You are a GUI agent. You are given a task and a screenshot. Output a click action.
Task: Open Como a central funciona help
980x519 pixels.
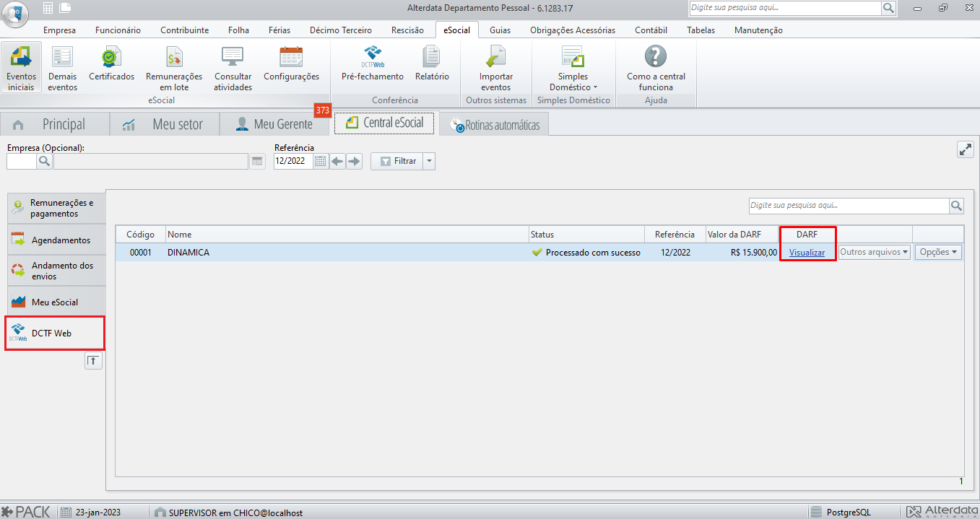click(x=656, y=67)
